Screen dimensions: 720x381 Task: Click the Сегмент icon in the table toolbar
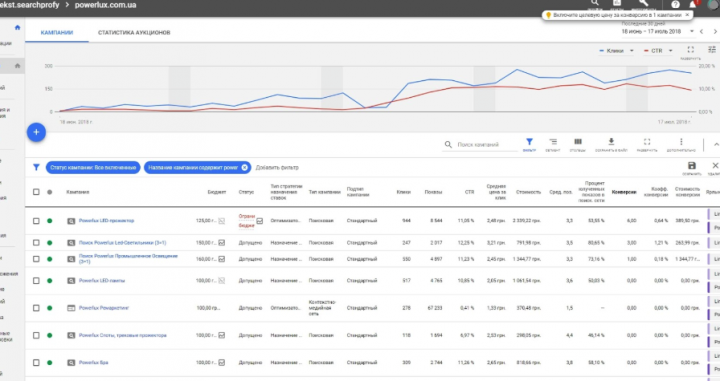(x=553, y=142)
